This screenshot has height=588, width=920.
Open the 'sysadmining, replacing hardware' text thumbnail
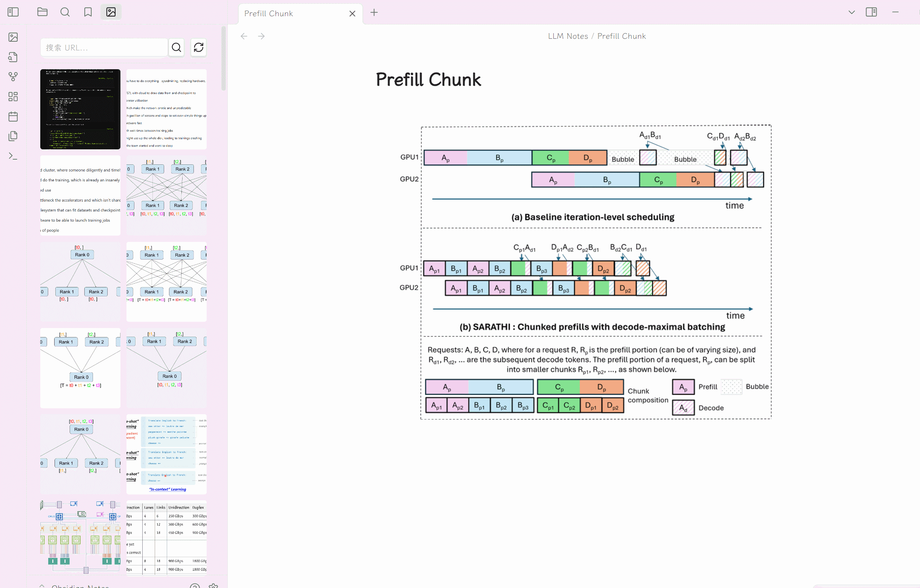[167, 109]
